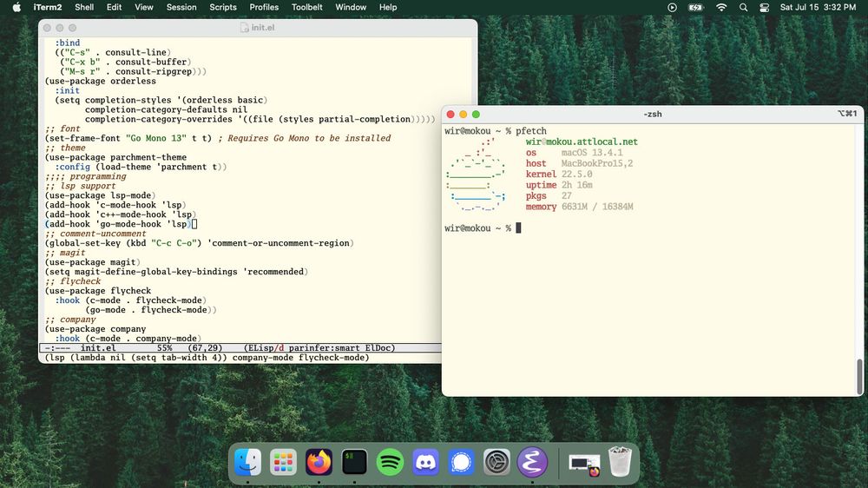Show battery status menu
868x488 pixels.
pos(695,7)
